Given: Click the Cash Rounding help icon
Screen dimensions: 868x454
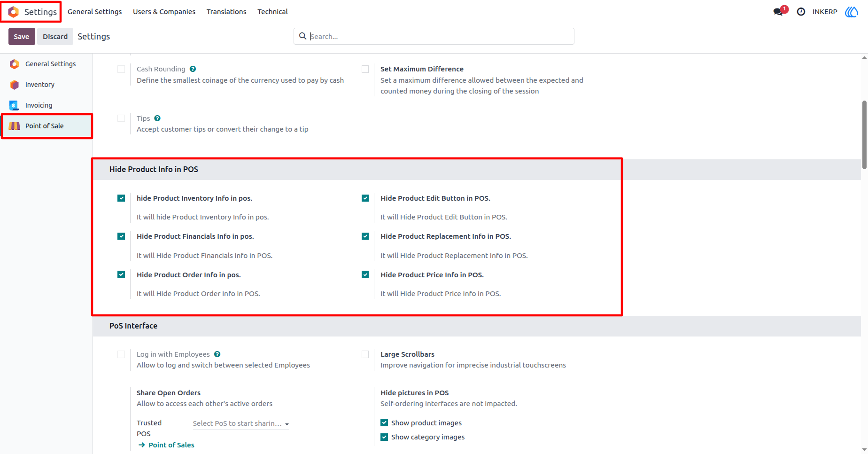Looking at the screenshot, I should (193, 69).
